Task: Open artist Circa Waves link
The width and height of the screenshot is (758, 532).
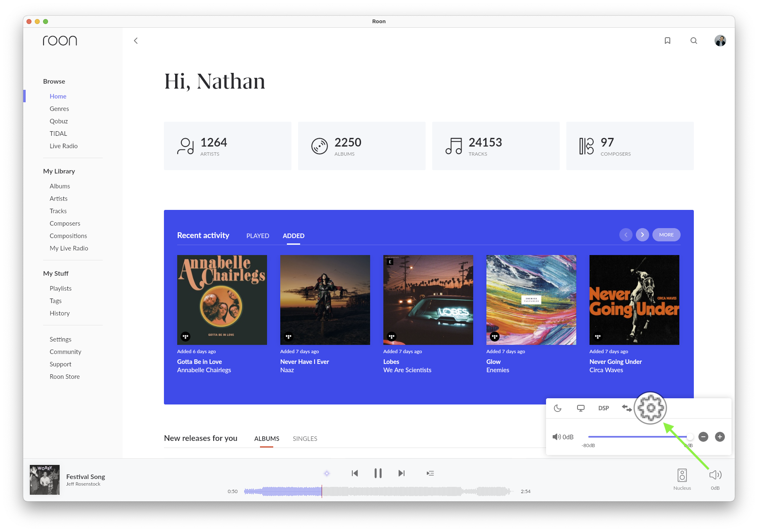Action: [x=606, y=370]
